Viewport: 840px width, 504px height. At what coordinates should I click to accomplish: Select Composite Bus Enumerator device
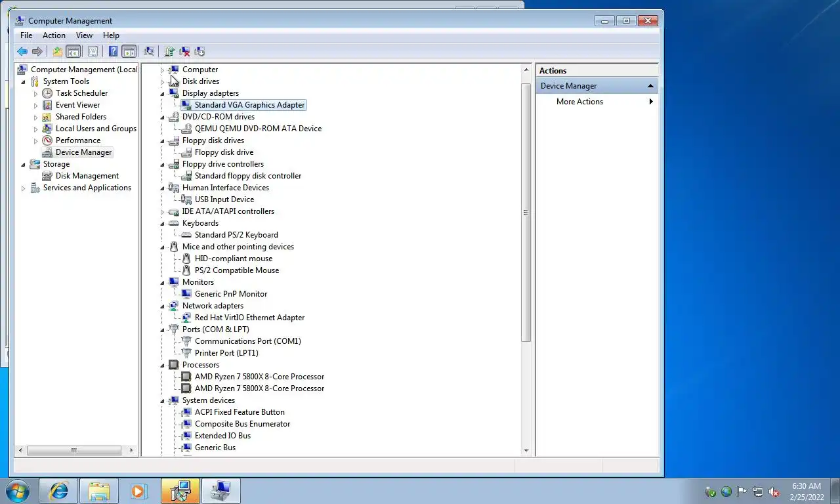point(242,424)
